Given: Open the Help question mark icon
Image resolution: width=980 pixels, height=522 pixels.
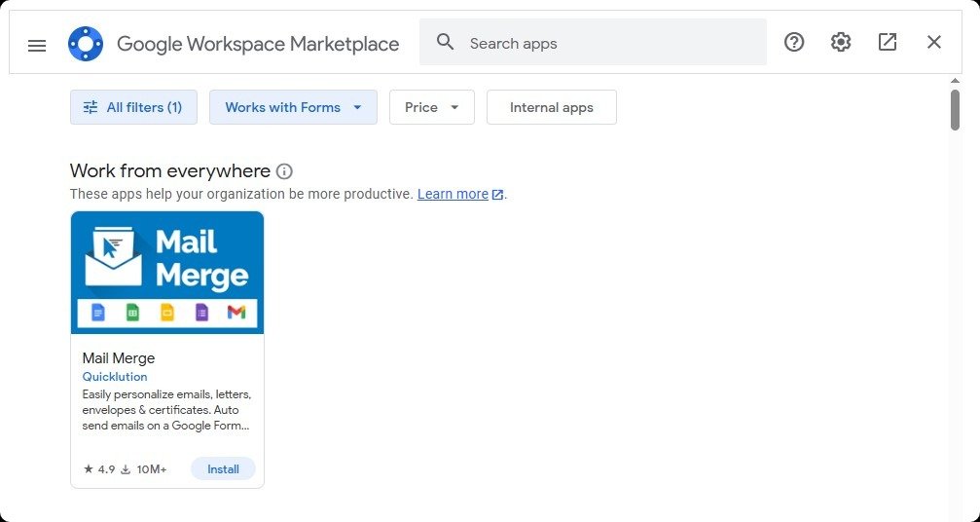Looking at the screenshot, I should coord(794,43).
